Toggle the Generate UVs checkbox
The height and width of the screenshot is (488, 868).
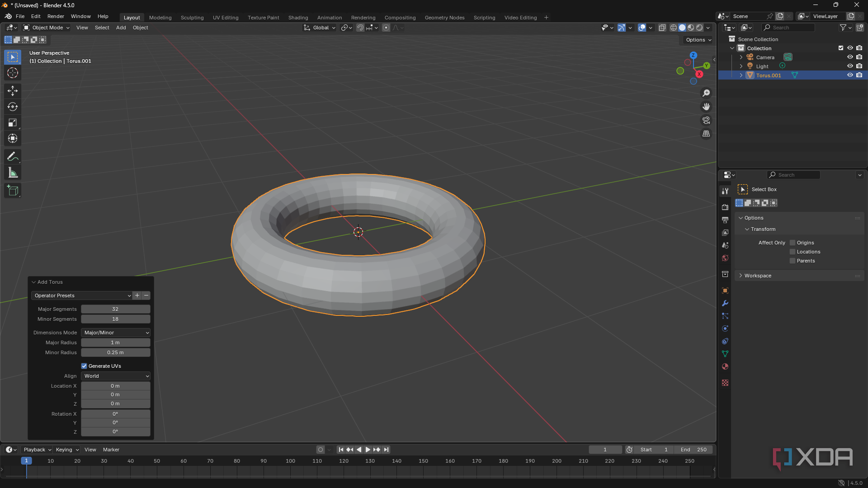click(84, 366)
